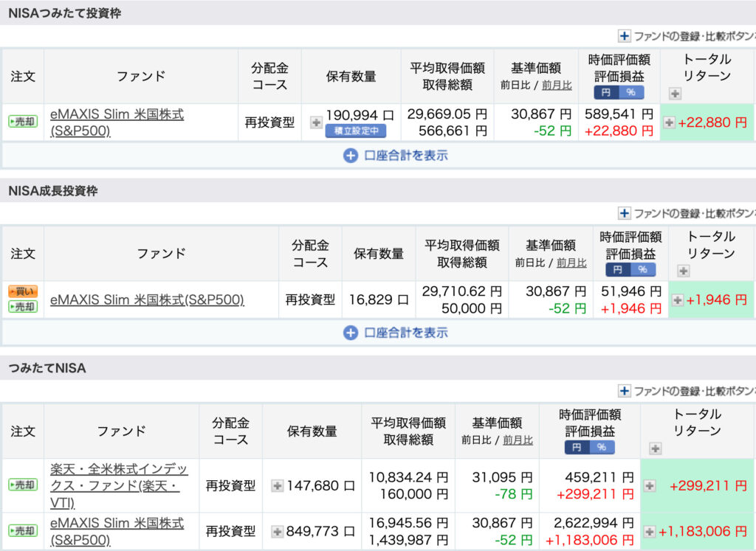Image resolution: width=756 pixels, height=551 pixels.
Task: Click plus icon beside 849,773 口 quantity
Action: click(x=278, y=531)
